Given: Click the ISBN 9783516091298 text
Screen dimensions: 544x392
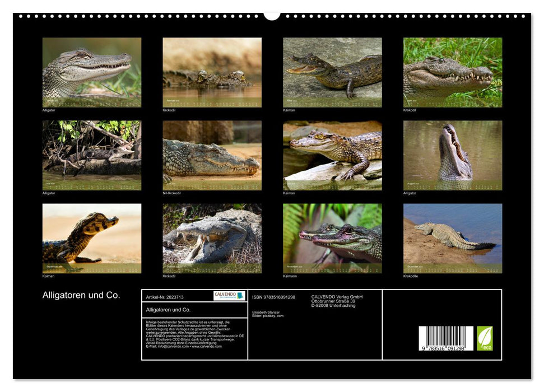Looking at the screenshot, I should (273, 297).
